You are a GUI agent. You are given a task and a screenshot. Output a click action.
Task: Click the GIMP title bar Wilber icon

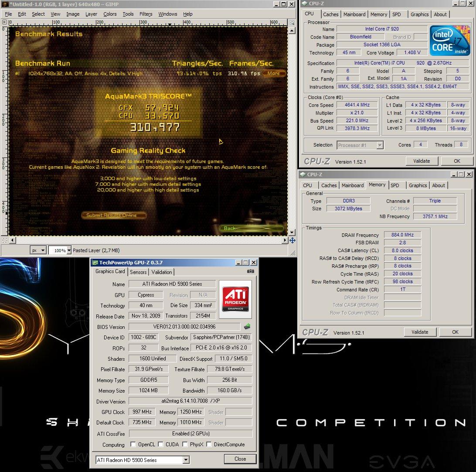(4, 4)
